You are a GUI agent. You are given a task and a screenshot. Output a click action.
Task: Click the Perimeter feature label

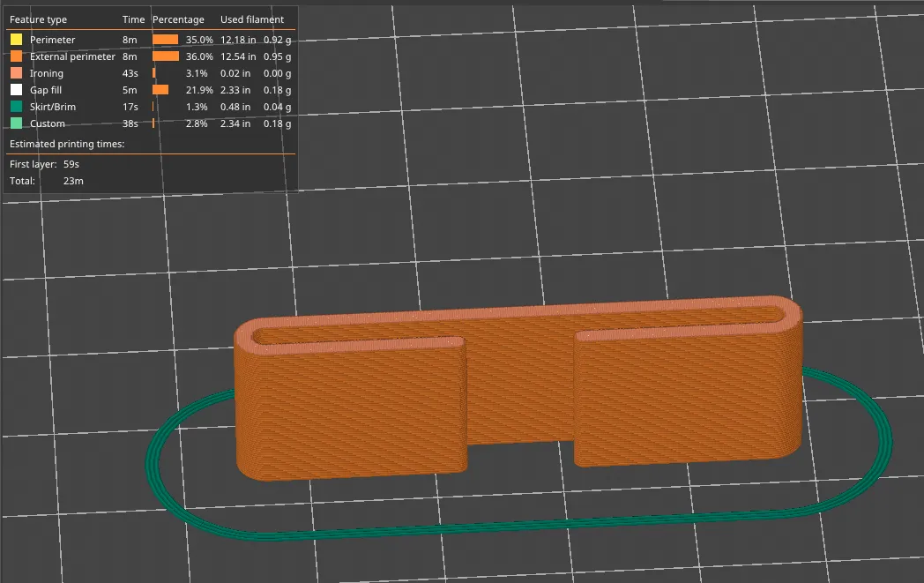point(51,39)
